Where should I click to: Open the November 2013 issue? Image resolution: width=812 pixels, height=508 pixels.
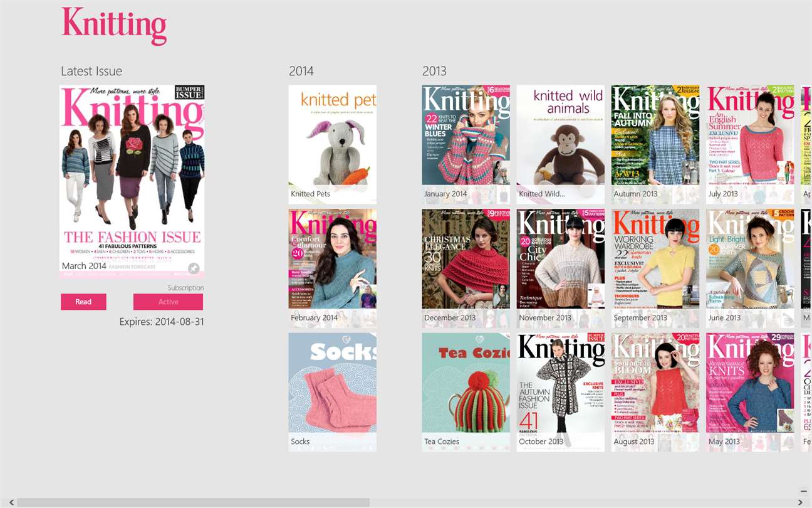tap(561, 268)
